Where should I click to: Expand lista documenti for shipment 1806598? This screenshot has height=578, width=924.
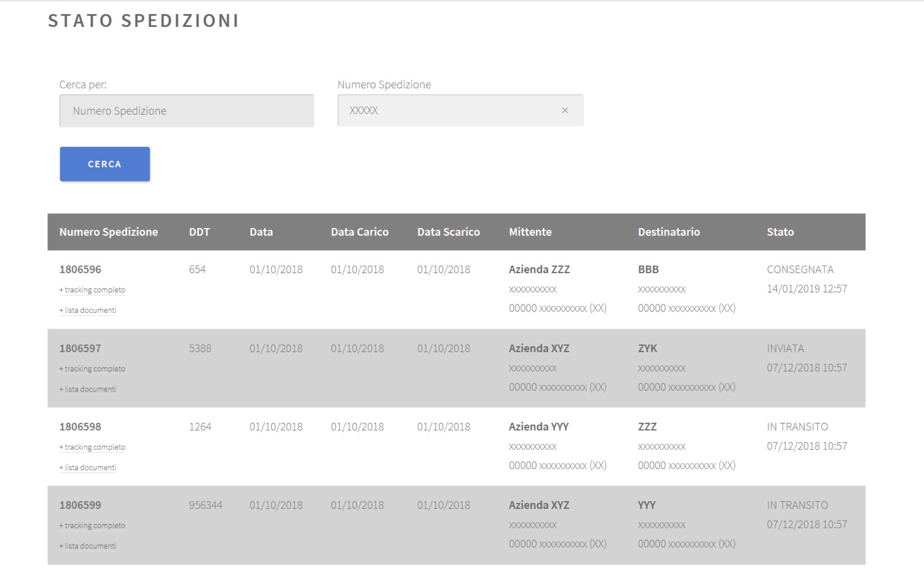coord(88,468)
